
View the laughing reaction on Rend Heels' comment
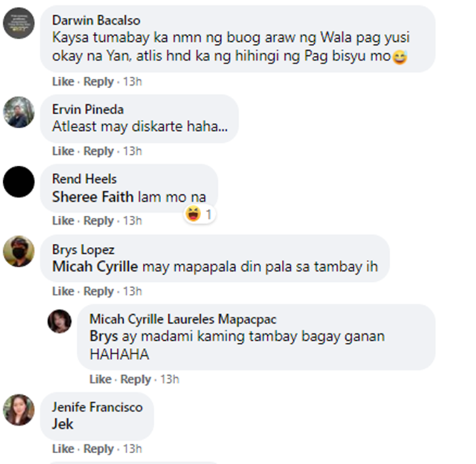tap(199, 214)
